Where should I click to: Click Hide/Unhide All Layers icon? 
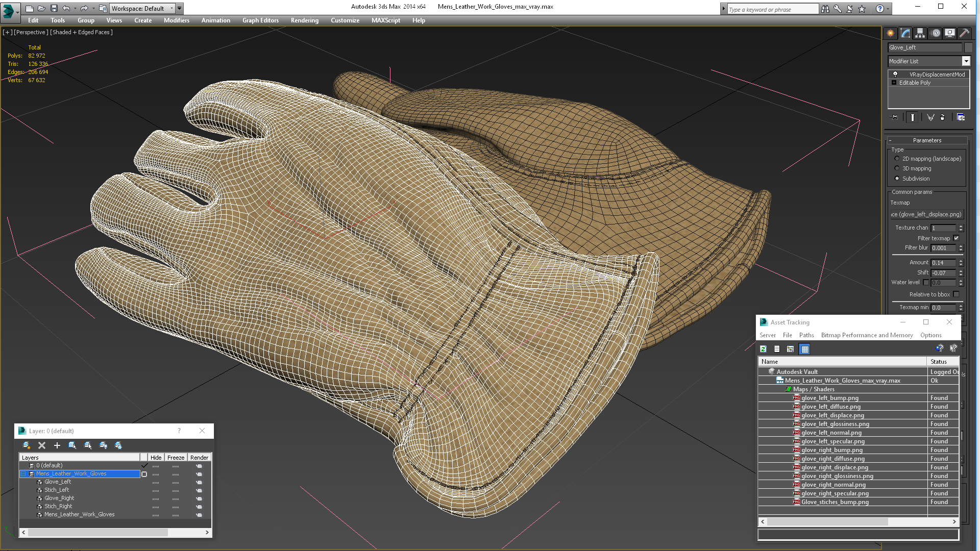[103, 445]
